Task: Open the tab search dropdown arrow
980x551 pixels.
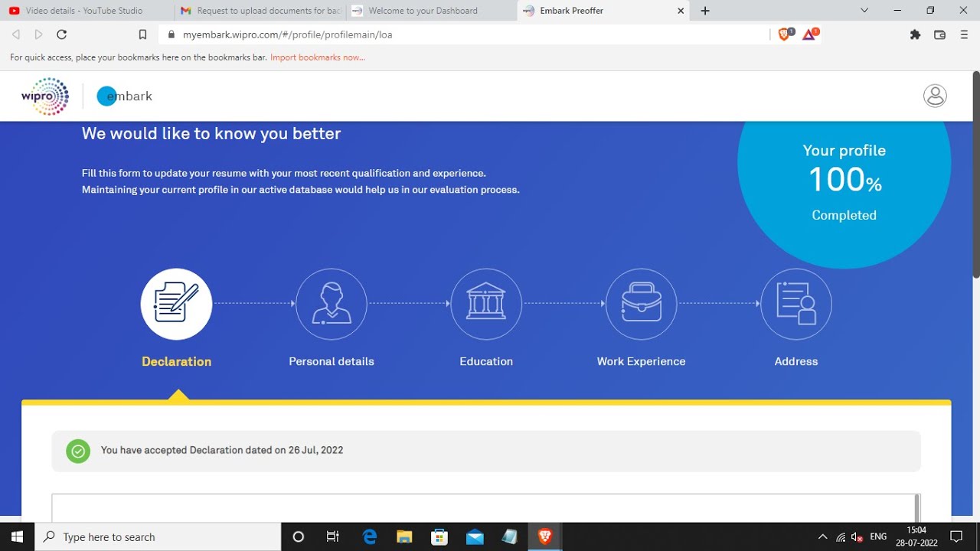Action: tap(864, 11)
